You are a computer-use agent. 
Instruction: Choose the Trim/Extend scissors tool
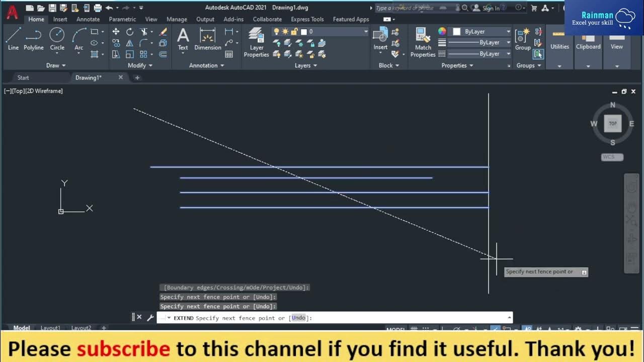[144, 32]
